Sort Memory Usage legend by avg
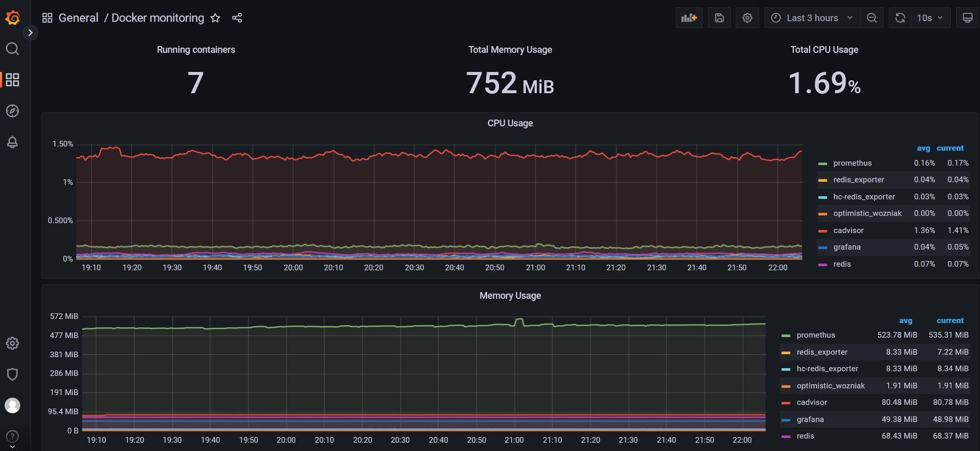This screenshot has width=980, height=451. pos(905,321)
